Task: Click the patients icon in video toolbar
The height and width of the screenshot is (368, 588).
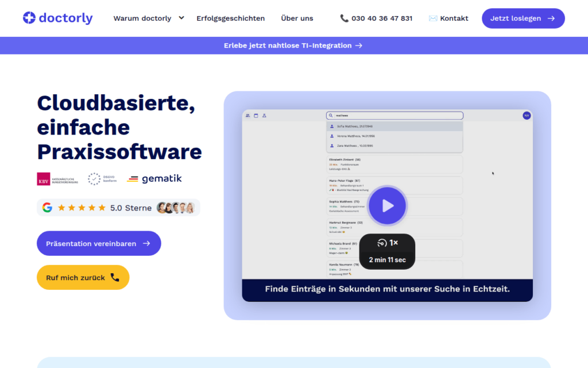Action: pos(248,116)
